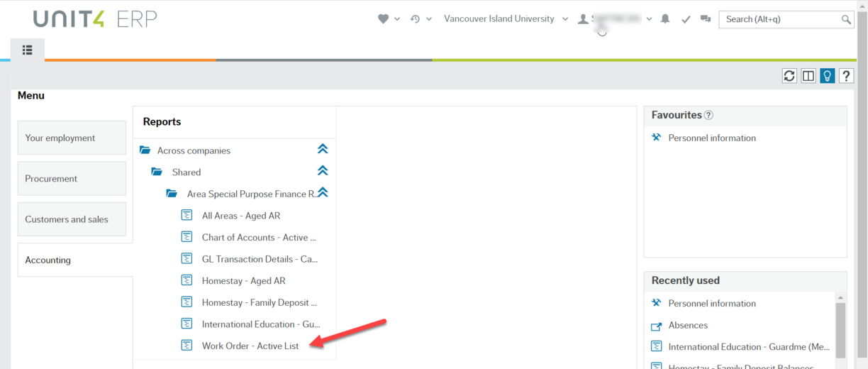Open Work Order - Active List report

[x=250, y=346]
